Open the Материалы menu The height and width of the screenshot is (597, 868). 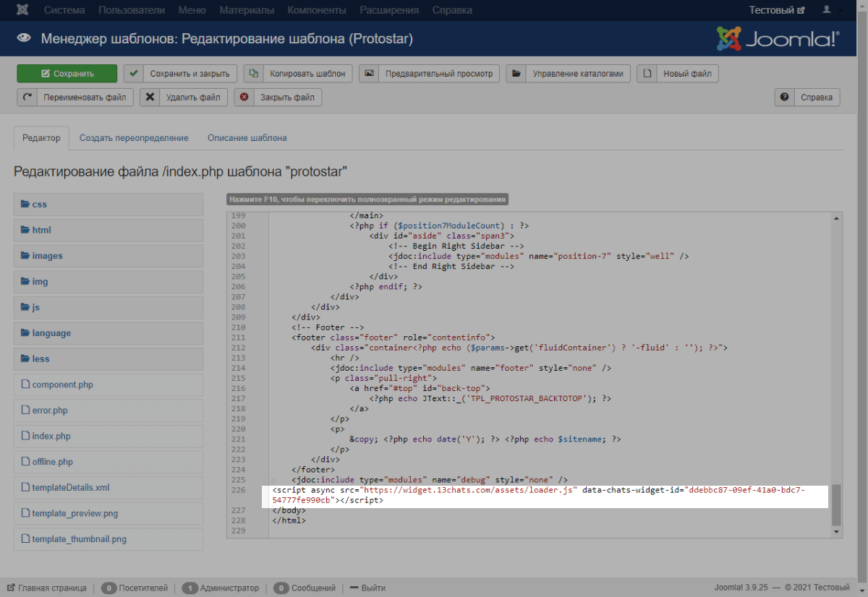click(x=247, y=10)
